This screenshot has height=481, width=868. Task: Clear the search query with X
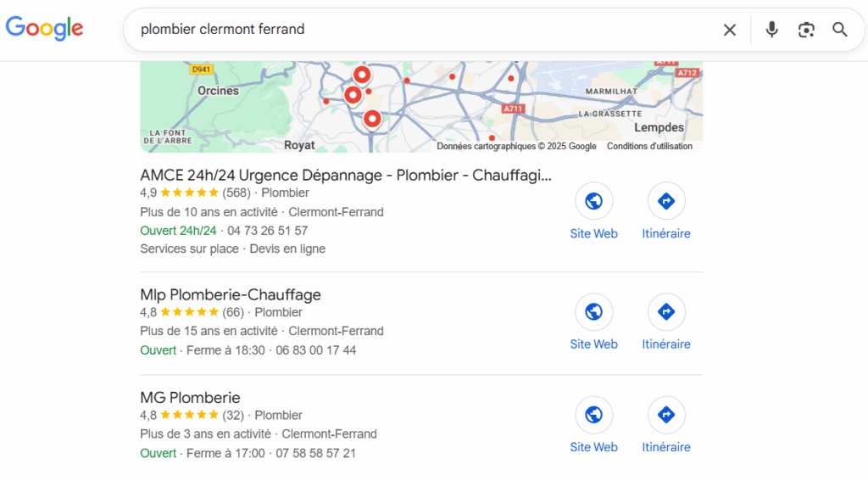pos(729,30)
